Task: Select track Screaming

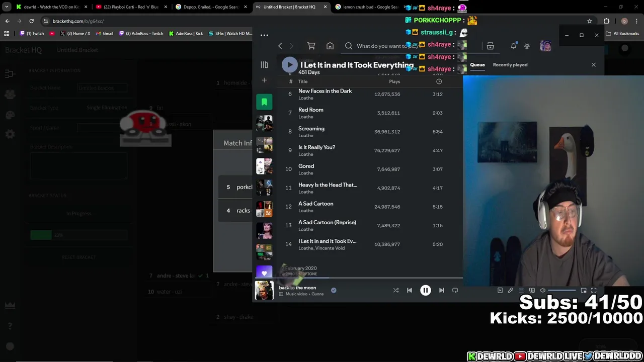Action: 311,129
